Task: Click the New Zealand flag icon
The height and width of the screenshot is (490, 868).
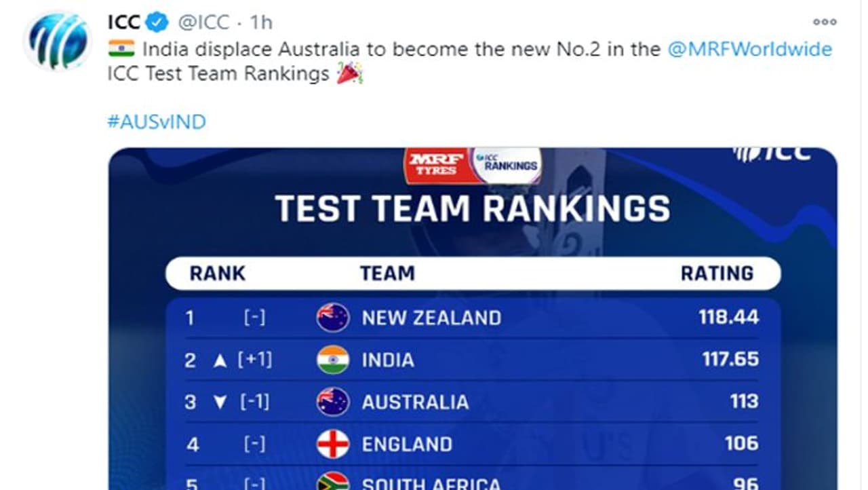Action: [x=332, y=318]
